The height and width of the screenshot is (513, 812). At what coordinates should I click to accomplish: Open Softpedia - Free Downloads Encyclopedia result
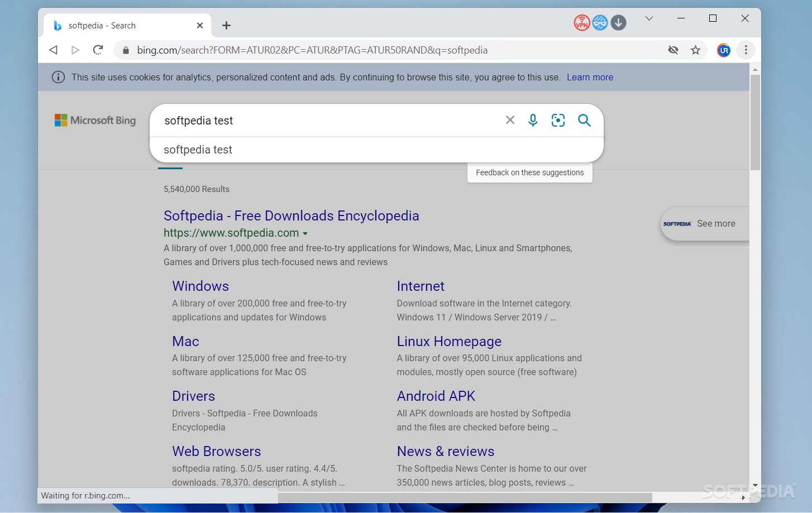(291, 215)
